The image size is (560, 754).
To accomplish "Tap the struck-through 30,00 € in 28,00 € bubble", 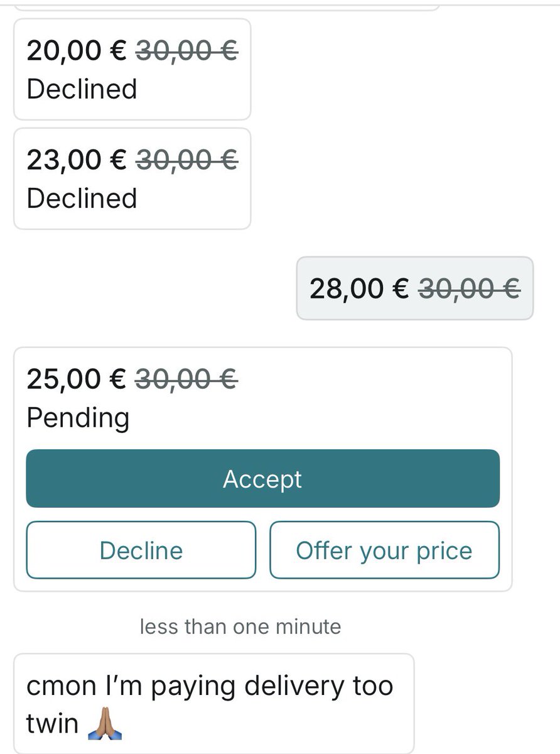I will (x=470, y=288).
